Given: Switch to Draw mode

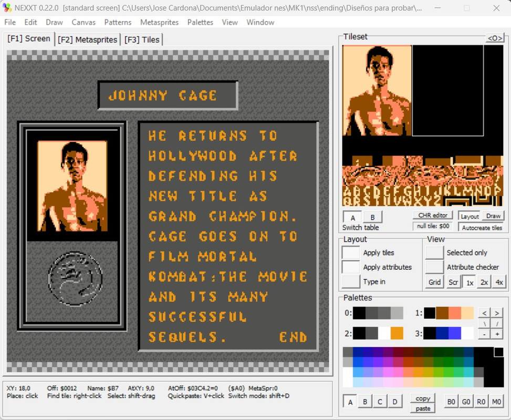Looking at the screenshot, I should click(493, 216).
